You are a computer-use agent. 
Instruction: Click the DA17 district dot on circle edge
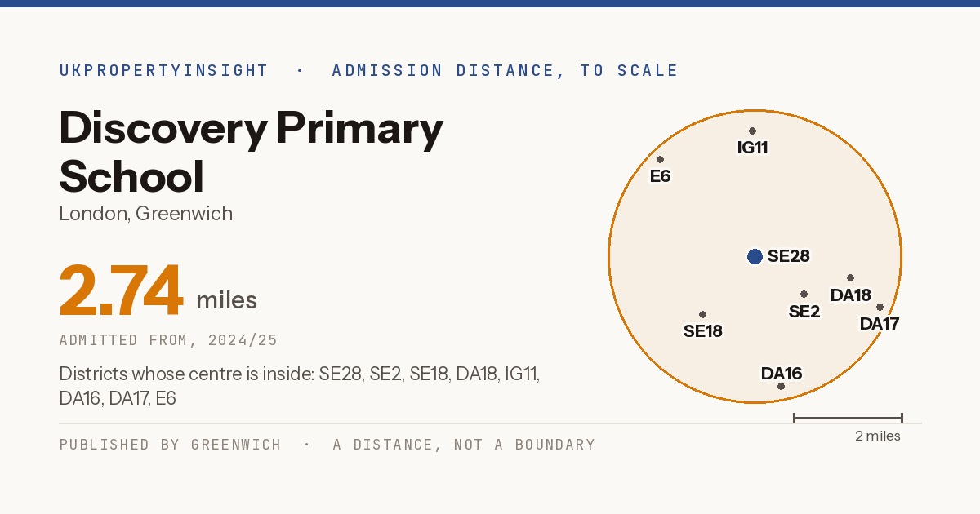pos(880,307)
